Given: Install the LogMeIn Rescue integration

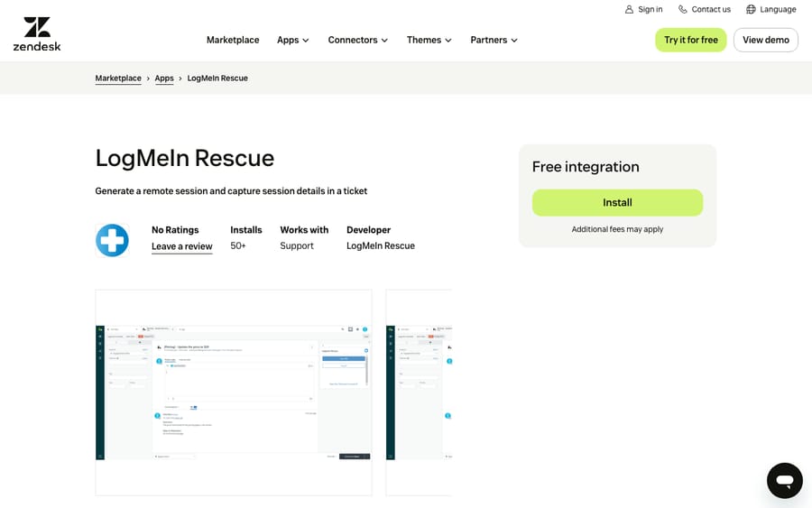Looking at the screenshot, I should pyautogui.click(x=617, y=202).
